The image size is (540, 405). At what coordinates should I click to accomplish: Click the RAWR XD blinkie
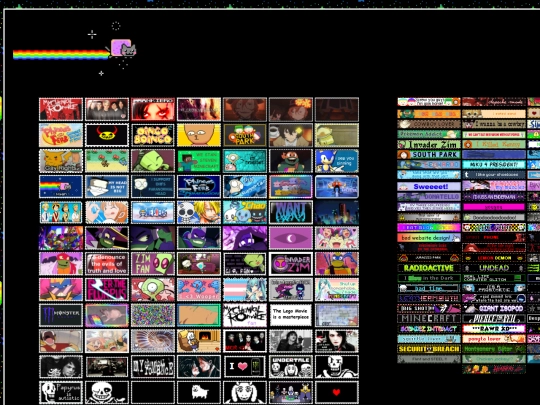[x=494, y=329]
